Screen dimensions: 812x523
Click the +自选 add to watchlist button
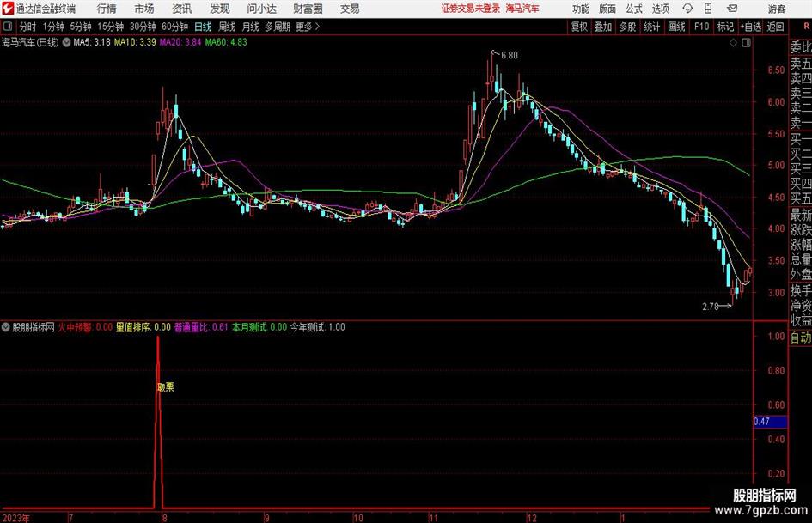tap(750, 27)
